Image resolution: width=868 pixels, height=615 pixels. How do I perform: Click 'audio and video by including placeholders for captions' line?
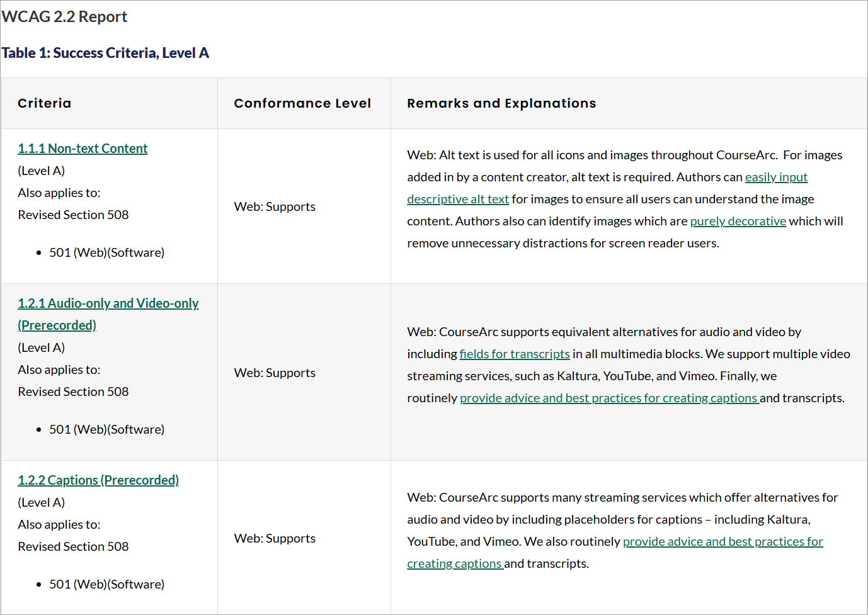[609, 520]
